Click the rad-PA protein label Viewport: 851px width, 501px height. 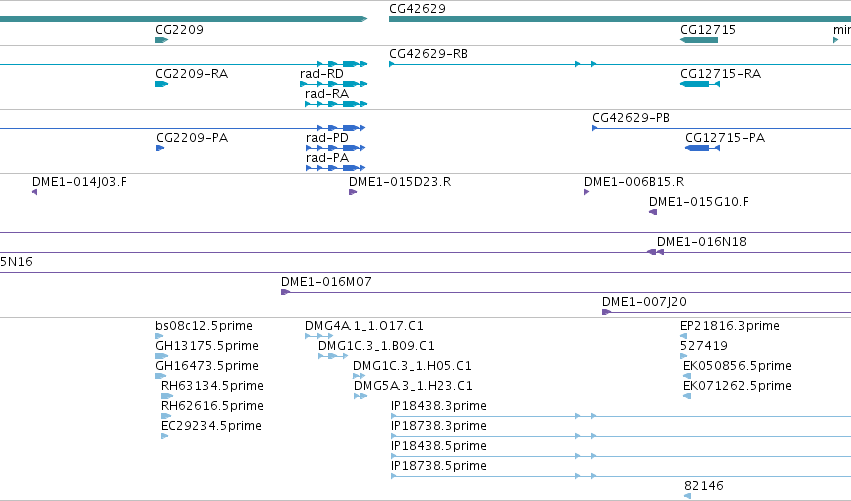(327, 158)
